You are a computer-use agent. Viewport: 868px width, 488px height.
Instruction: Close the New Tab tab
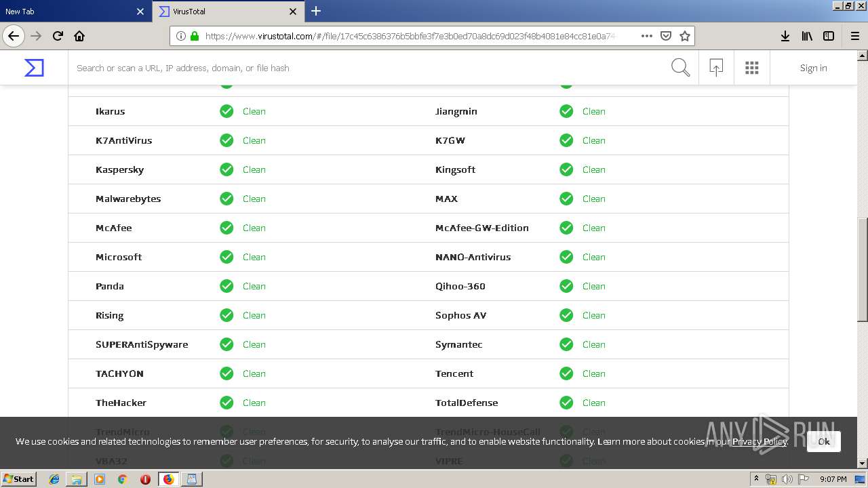(x=140, y=12)
